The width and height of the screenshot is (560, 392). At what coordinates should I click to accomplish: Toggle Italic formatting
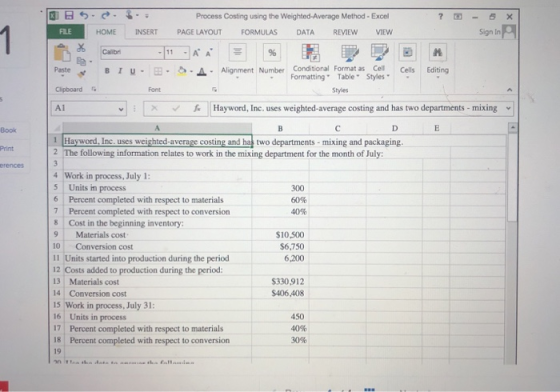pyautogui.click(x=120, y=71)
